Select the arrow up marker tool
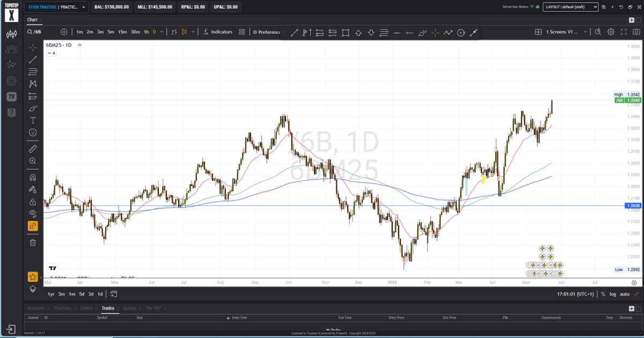This screenshot has height=338, width=644. pyautogui.click(x=358, y=33)
